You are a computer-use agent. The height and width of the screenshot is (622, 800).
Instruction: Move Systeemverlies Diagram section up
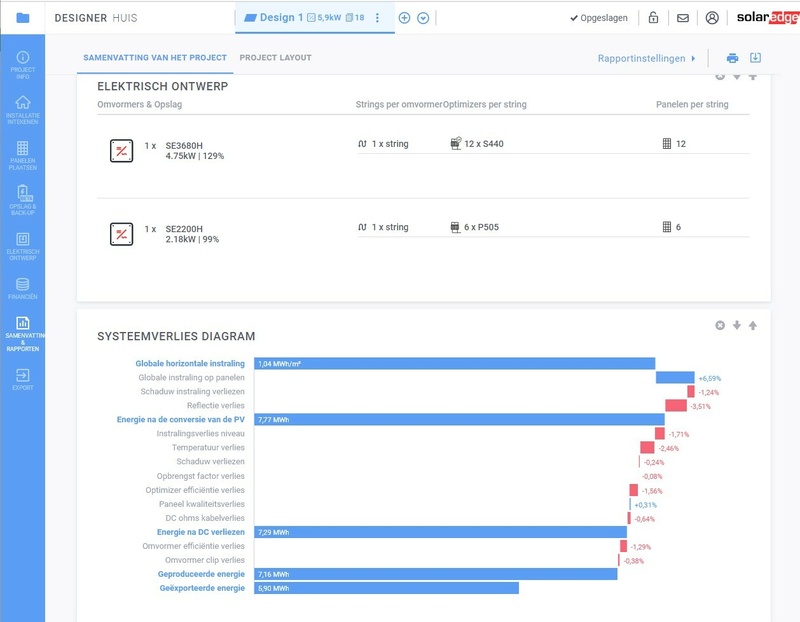753,325
